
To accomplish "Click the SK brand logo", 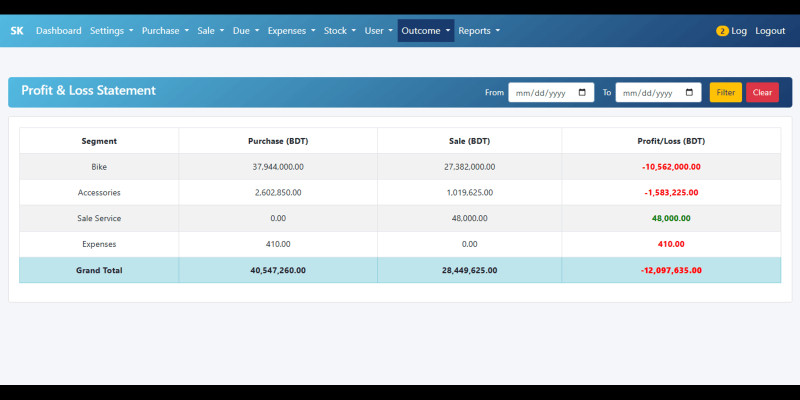I will pyautogui.click(x=16, y=31).
